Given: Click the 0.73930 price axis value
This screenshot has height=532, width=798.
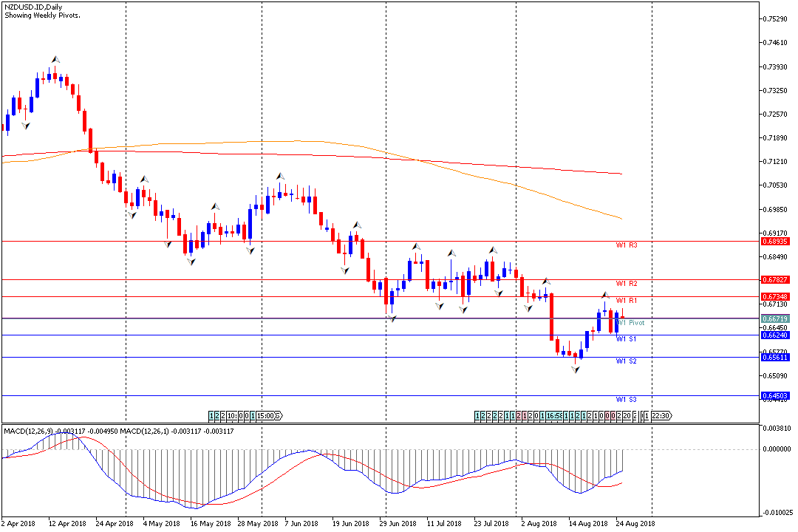Looking at the screenshot, I should pos(775,66).
